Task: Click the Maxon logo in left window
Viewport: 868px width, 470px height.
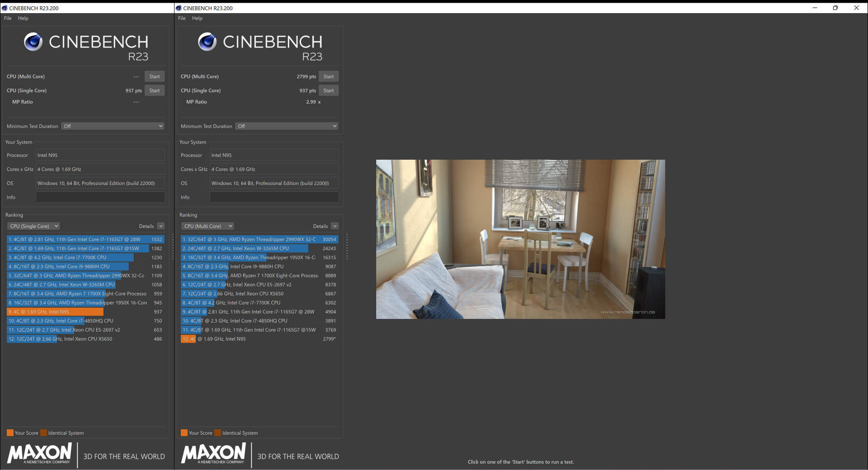Action: tap(39, 453)
